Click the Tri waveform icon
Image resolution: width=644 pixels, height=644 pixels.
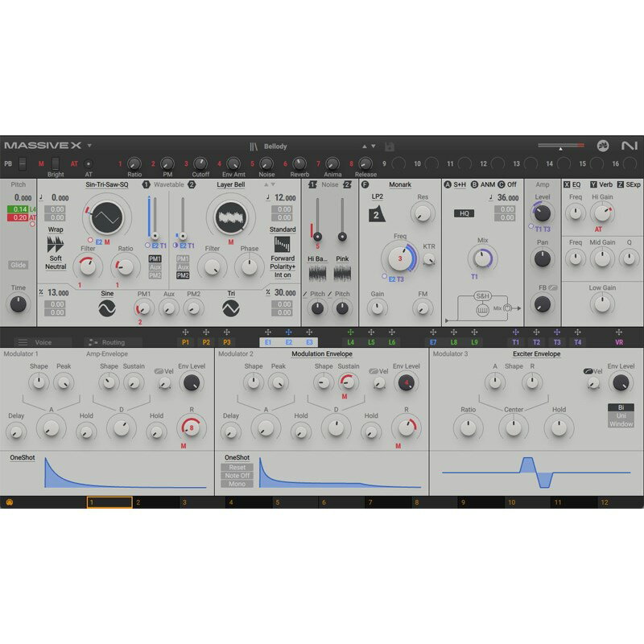pyautogui.click(x=232, y=308)
